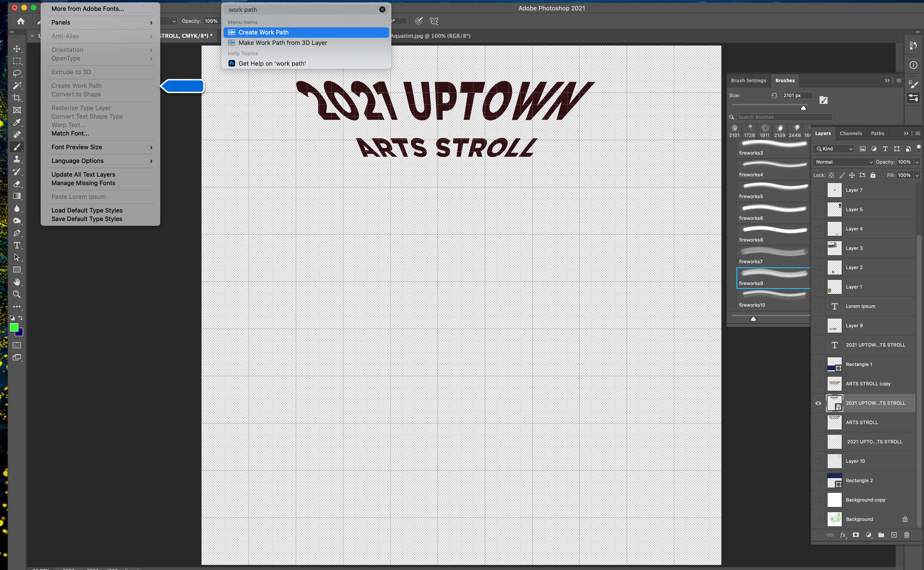
Task: Select the Zoom tool
Action: [17, 294]
